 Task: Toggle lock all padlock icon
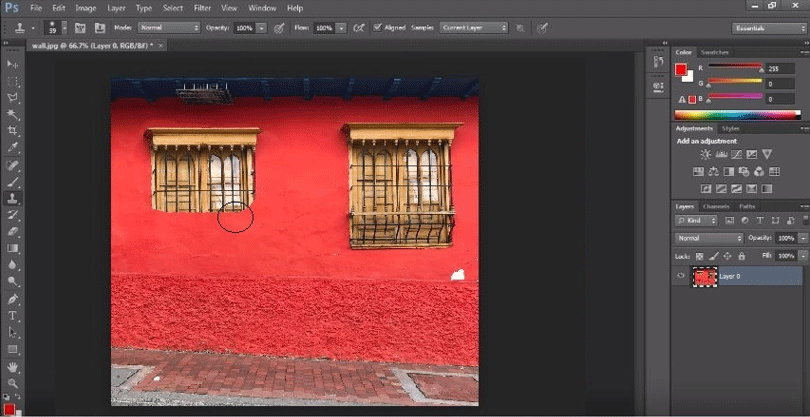[742, 256]
